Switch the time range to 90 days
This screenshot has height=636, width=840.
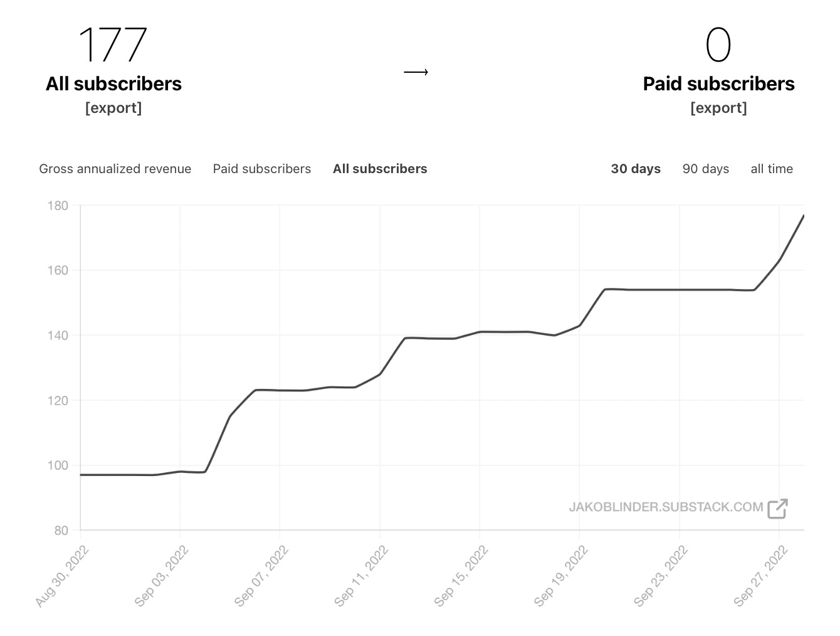pos(705,169)
